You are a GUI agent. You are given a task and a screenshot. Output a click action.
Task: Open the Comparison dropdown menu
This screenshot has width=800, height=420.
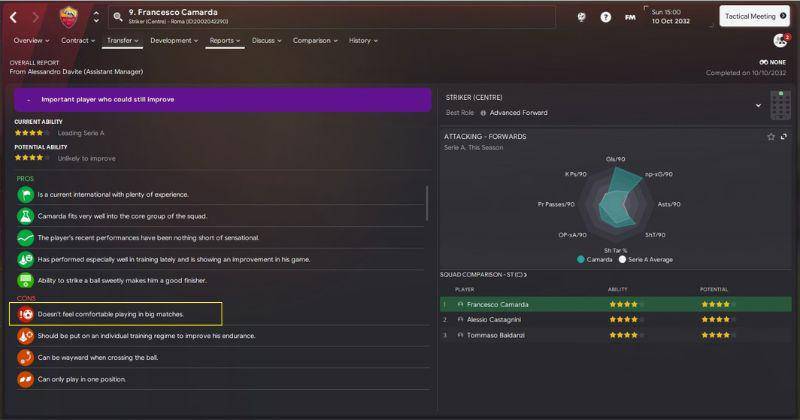[x=315, y=40]
